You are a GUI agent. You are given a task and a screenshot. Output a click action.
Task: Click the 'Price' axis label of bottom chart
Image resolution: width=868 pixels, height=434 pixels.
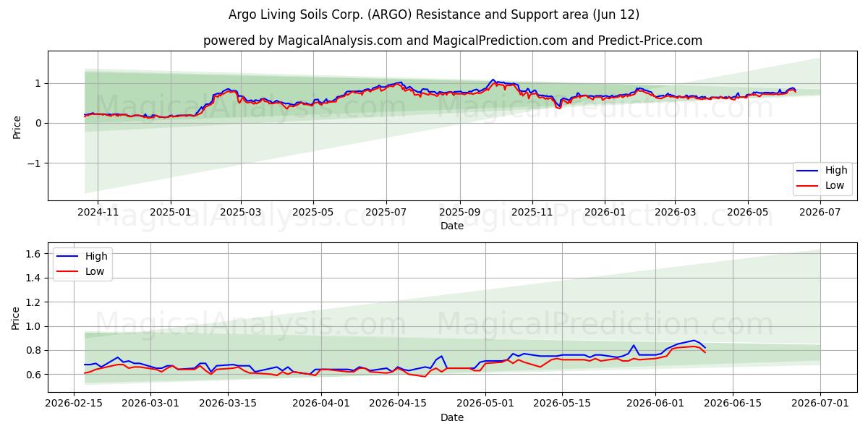pos(16,318)
